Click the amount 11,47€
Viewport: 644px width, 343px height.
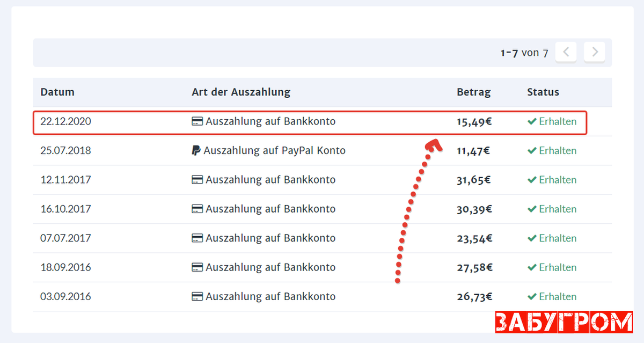tap(473, 151)
